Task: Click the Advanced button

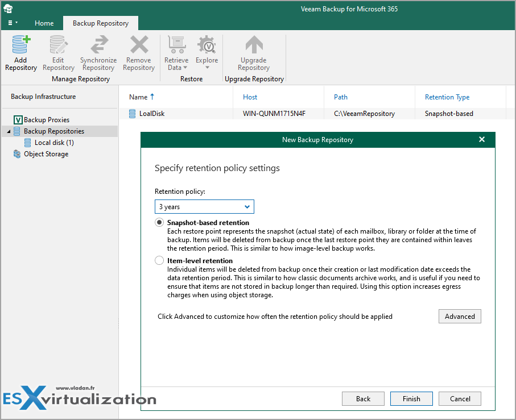Action: point(460,316)
